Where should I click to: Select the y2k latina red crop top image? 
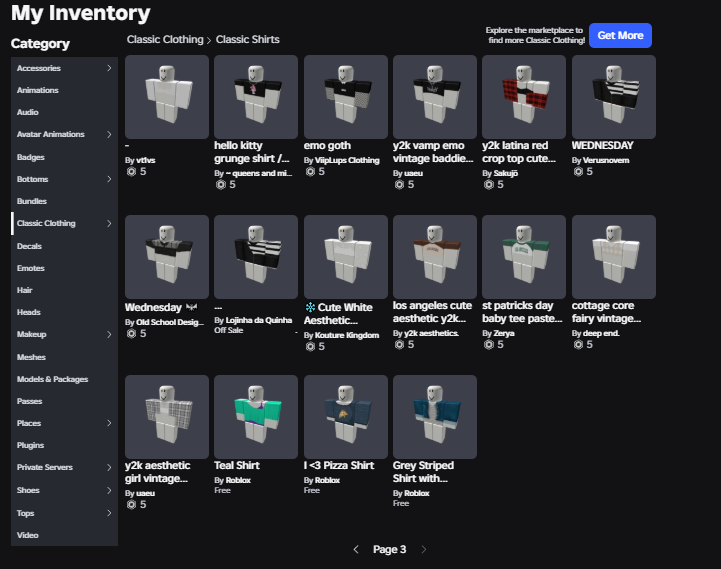524,97
